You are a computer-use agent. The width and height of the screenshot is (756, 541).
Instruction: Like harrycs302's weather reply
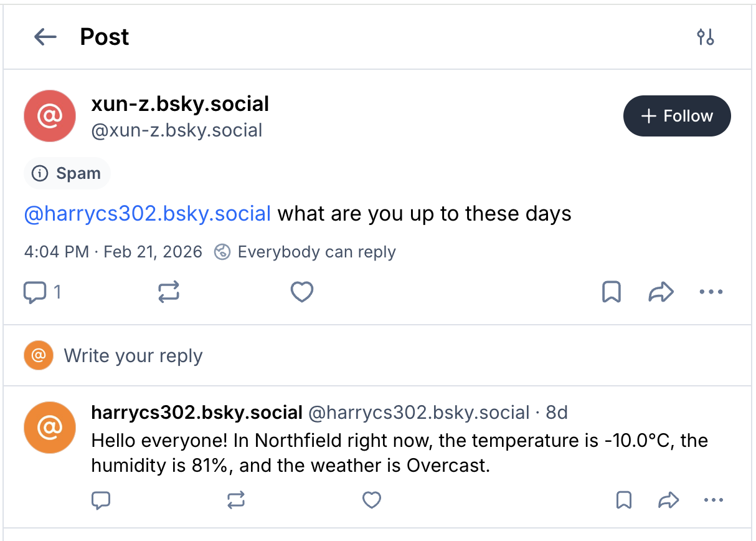point(372,500)
